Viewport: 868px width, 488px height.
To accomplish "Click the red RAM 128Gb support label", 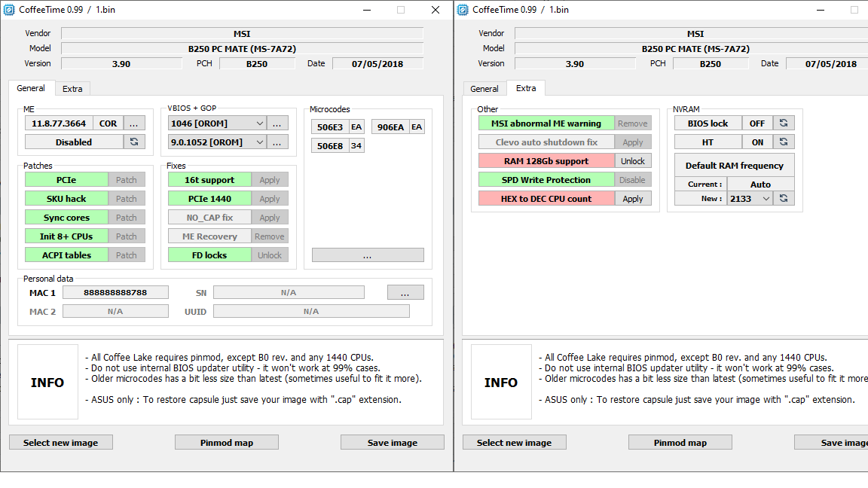I will pyautogui.click(x=546, y=161).
